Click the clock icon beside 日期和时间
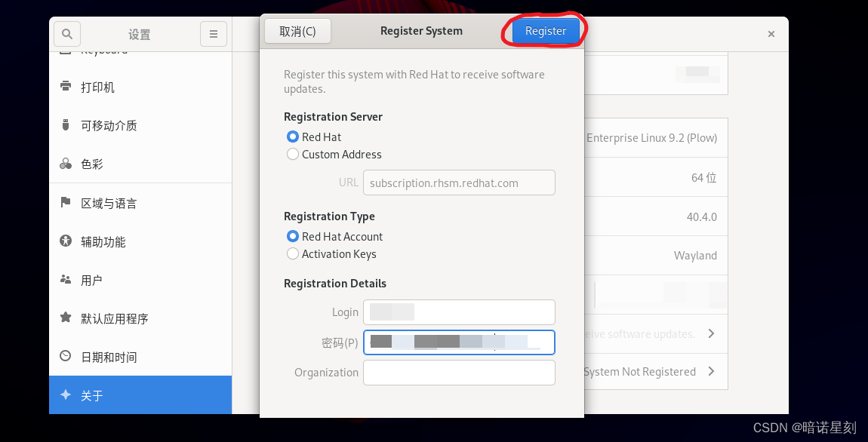868x442 pixels. (x=66, y=356)
